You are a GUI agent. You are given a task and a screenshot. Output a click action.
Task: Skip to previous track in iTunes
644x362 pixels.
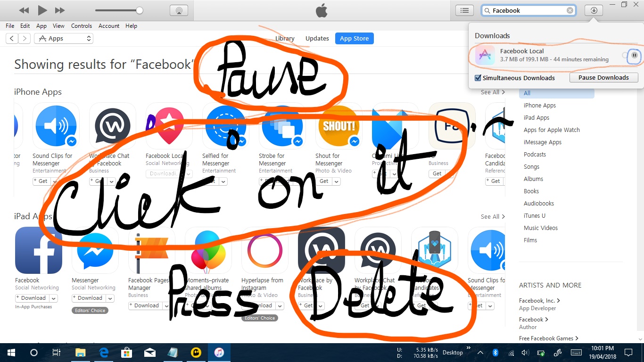[24, 10]
